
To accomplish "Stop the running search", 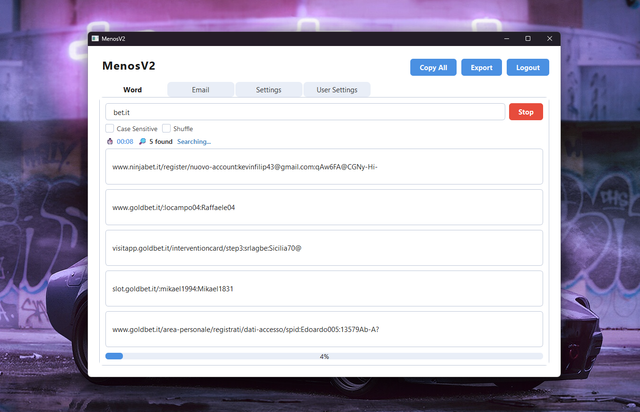I will point(526,112).
